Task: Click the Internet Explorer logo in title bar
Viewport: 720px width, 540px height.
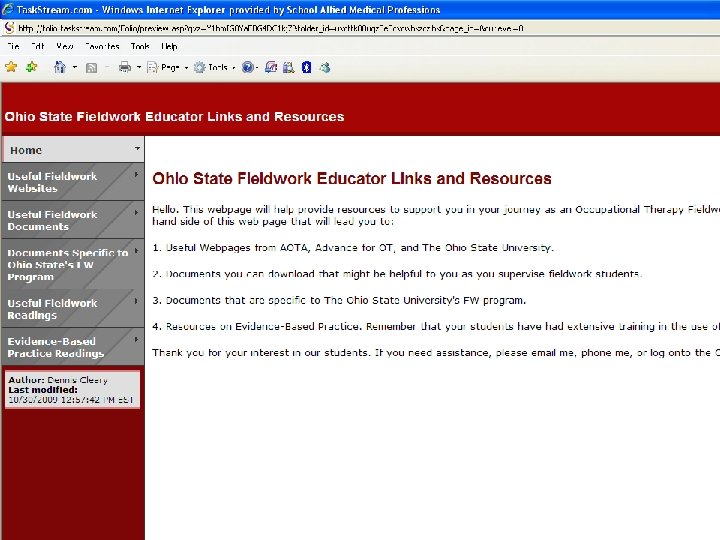Action: (7, 9)
